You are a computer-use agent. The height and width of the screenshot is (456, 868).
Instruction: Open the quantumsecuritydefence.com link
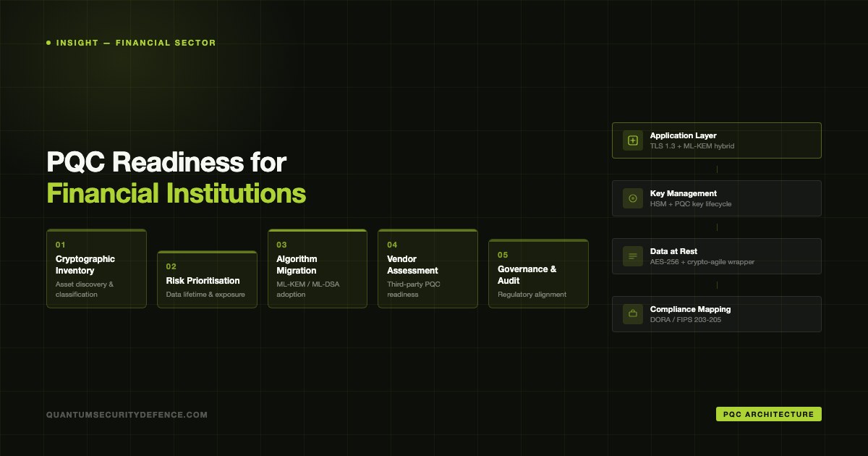tap(127, 415)
